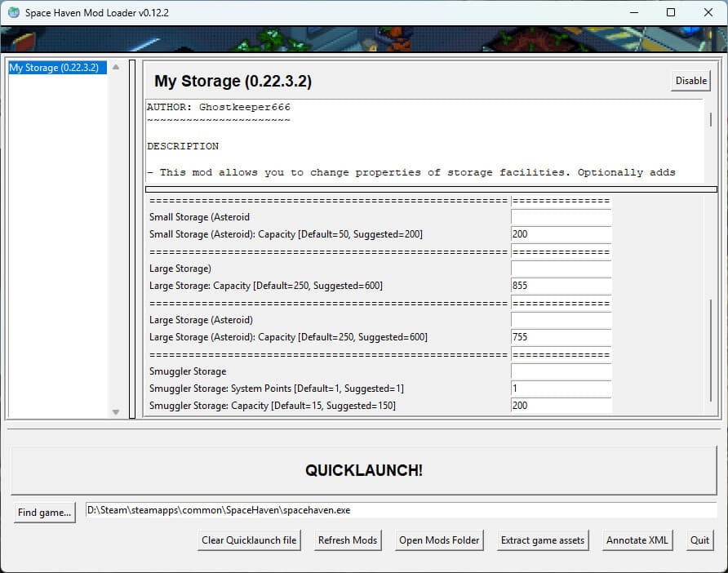The height and width of the screenshot is (573, 728).
Task: Edit Small Storage (Asteroid) Capacity value 200
Action: click(x=561, y=234)
